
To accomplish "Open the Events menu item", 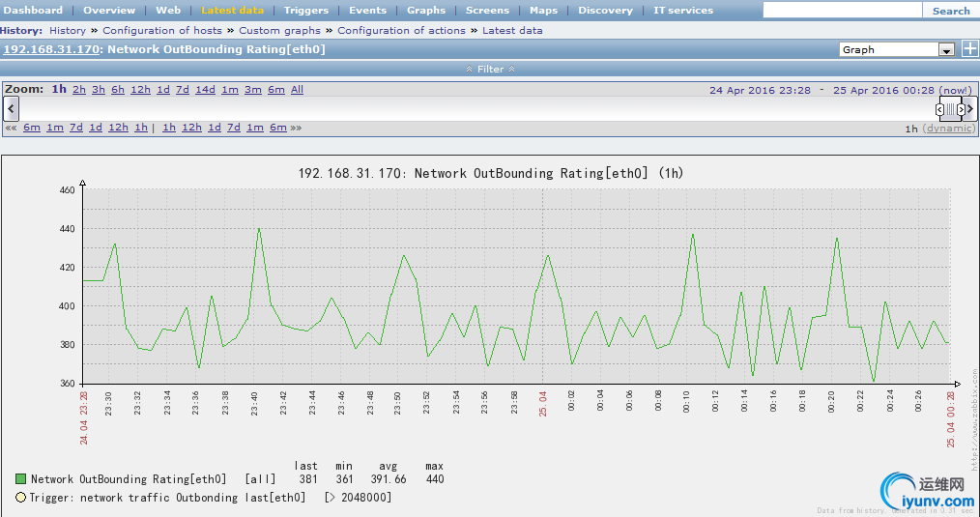I will [367, 10].
